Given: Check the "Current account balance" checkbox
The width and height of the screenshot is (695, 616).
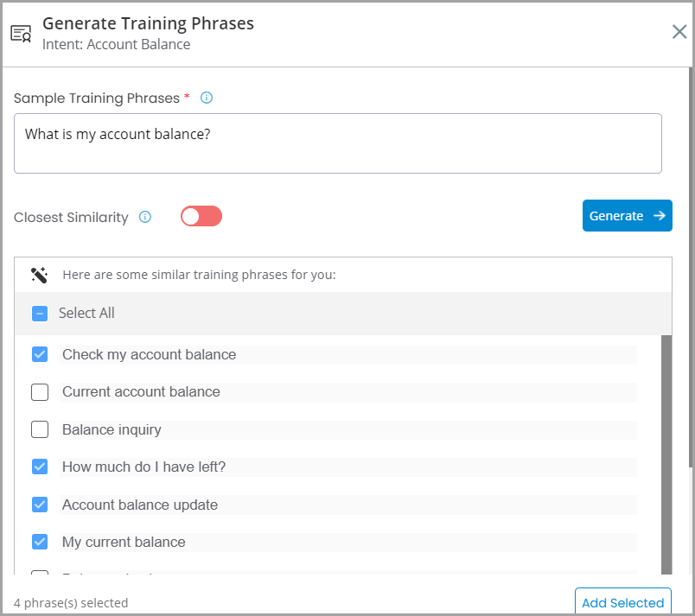Looking at the screenshot, I should pyautogui.click(x=40, y=392).
